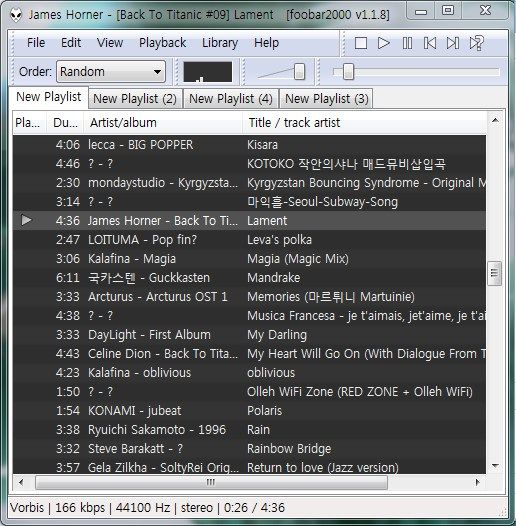Viewport: 516px width, 526px height.
Task: Click artist cell Arcturus - Arcturus OST 1
Action: click(x=158, y=297)
